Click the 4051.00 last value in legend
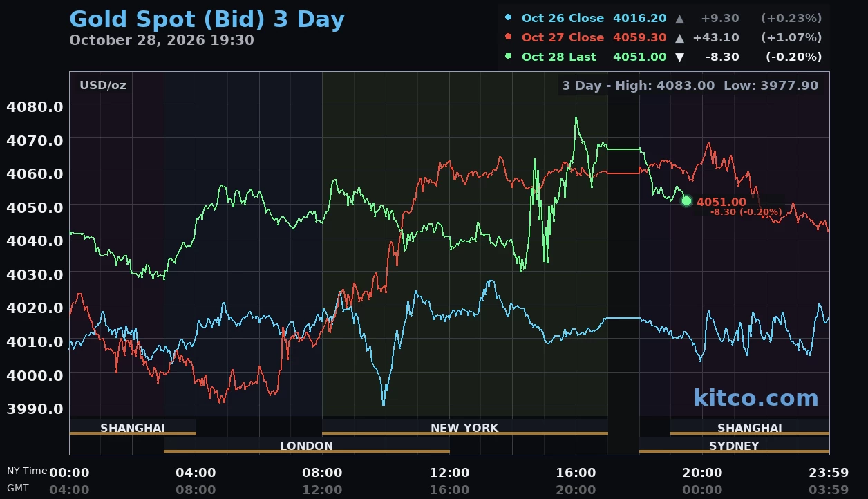 point(640,57)
